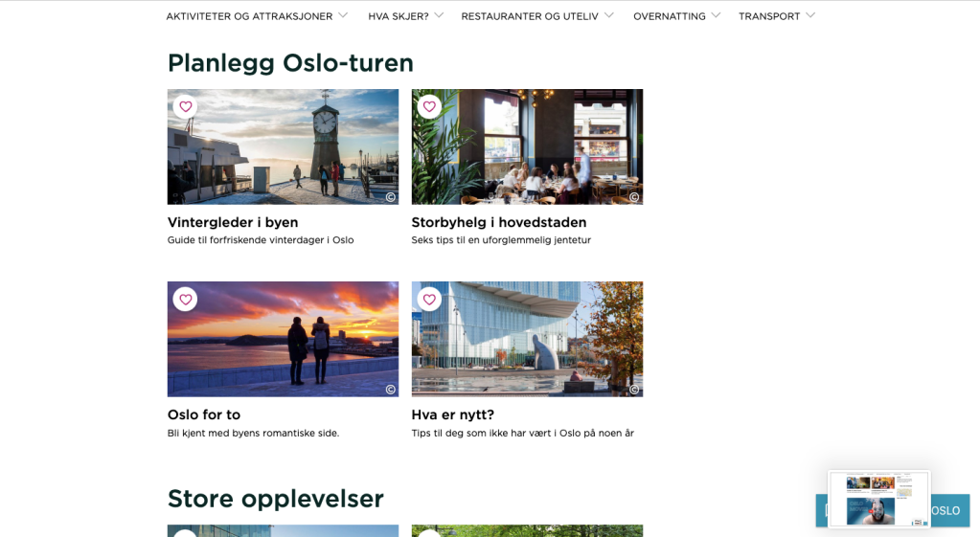Image resolution: width=980 pixels, height=537 pixels.
Task: Click the floating screenshot preview thumbnail
Action: point(878,500)
